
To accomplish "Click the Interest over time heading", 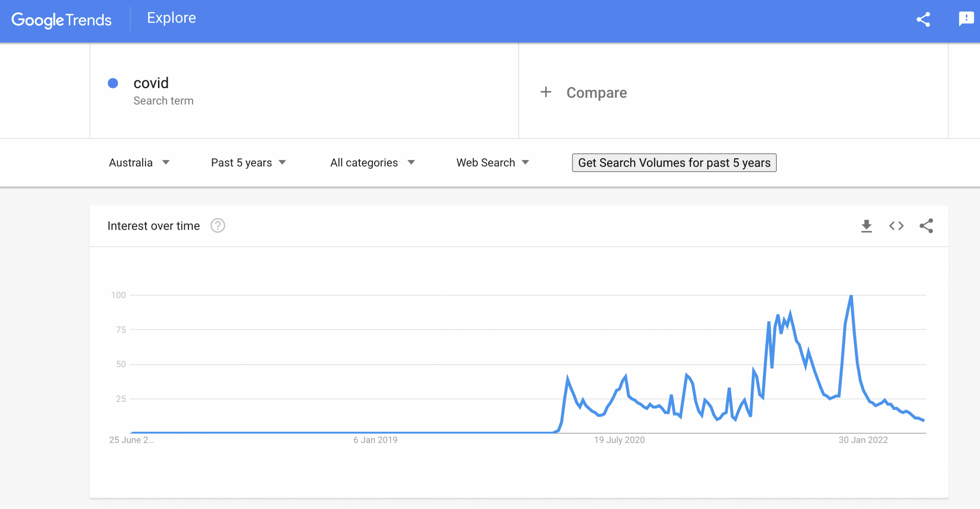I will 153,226.
